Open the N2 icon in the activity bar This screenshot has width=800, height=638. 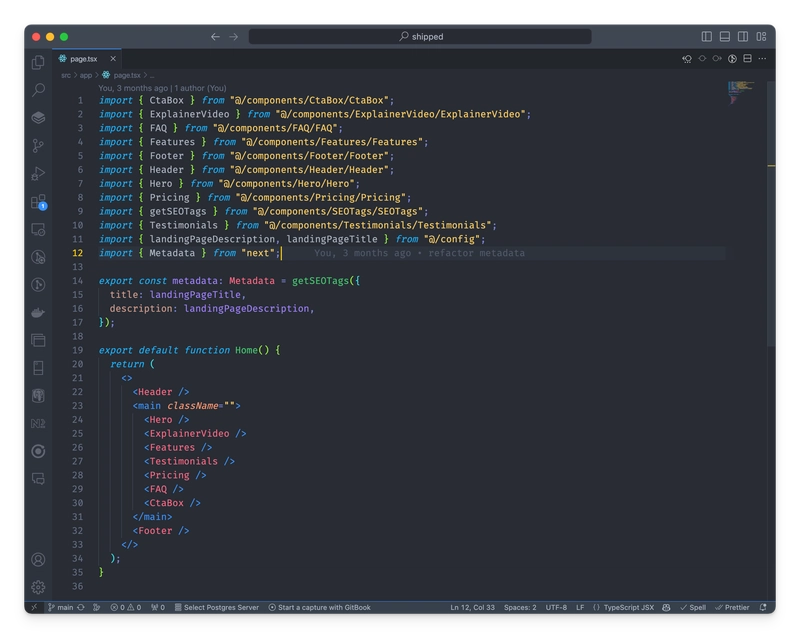coord(38,423)
